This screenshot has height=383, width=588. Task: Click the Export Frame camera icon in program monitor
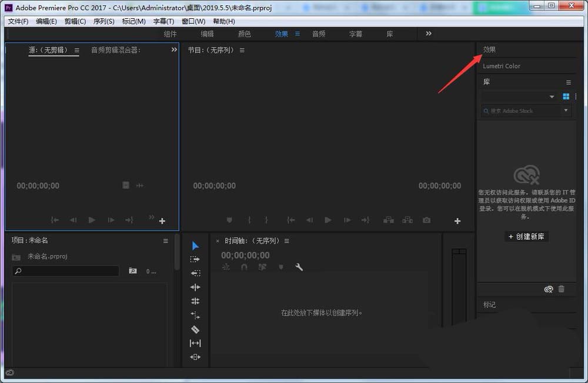[x=426, y=220]
